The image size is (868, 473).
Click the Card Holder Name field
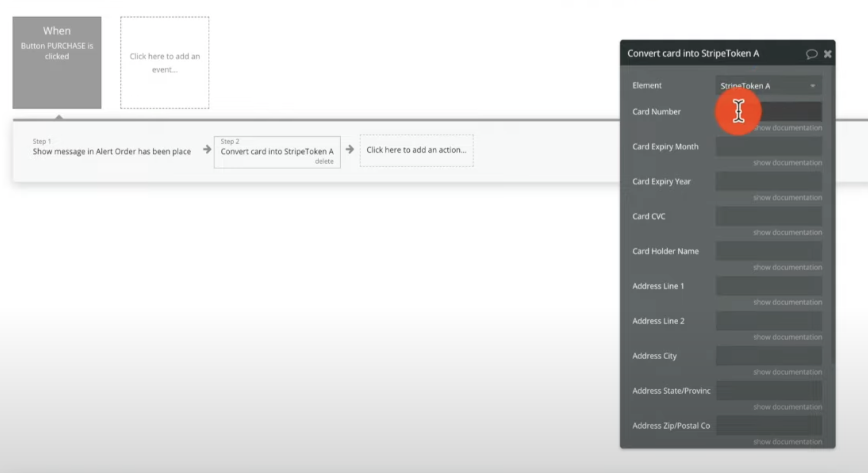click(769, 251)
